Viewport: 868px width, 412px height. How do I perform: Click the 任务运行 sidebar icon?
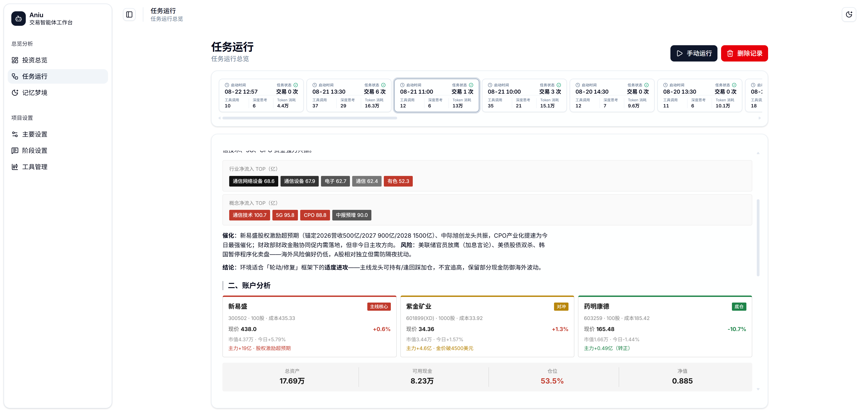(15, 76)
